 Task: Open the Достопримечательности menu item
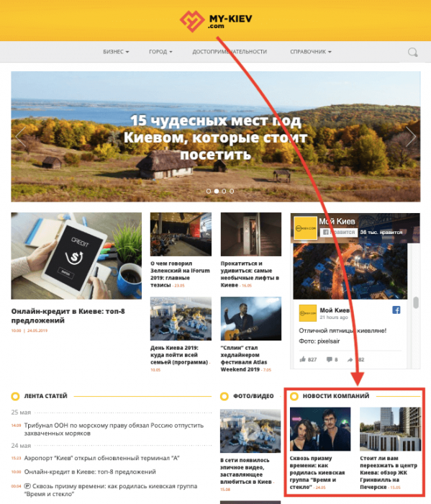(x=230, y=52)
